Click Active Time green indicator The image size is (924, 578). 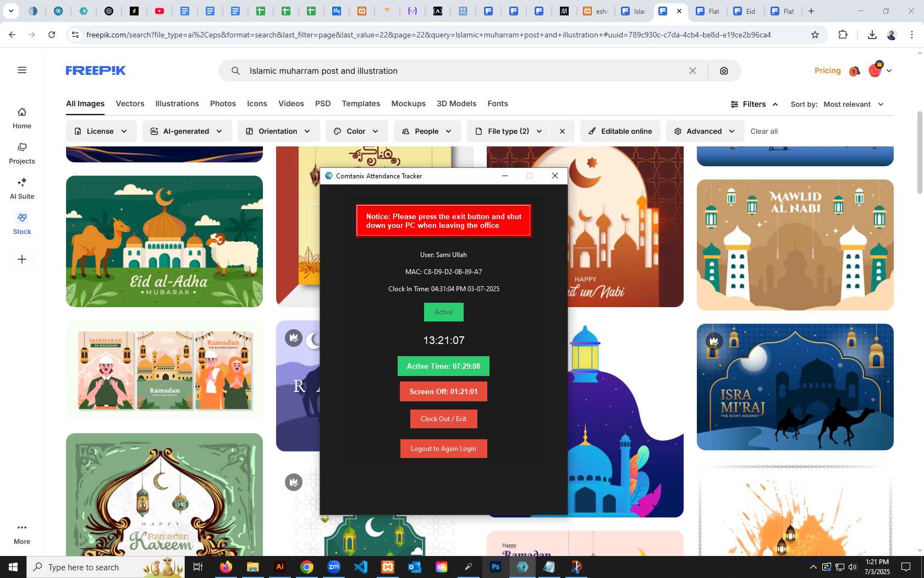(x=443, y=366)
